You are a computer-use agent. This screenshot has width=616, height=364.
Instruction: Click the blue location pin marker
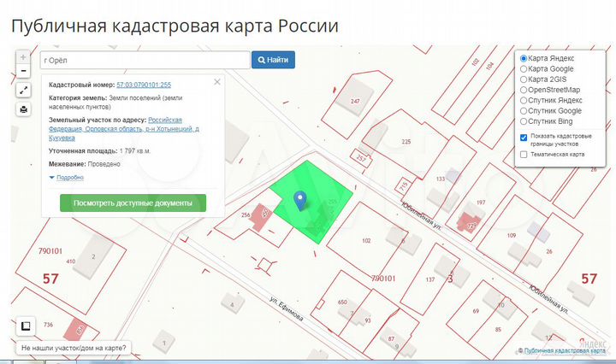(x=300, y=201)
